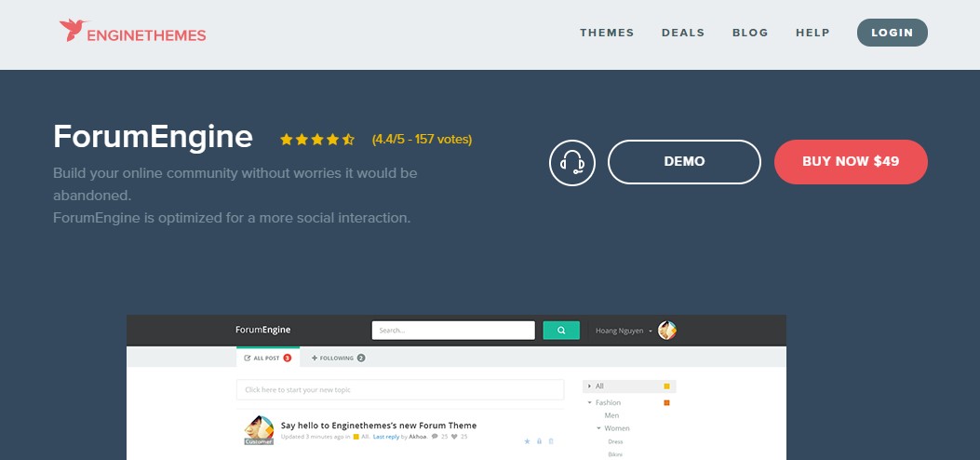This screenshot has height=460, width=980.
Task: Click 'Updated 3 minutes ago' text
Action: pyautogui.click(x=311, y=437)
